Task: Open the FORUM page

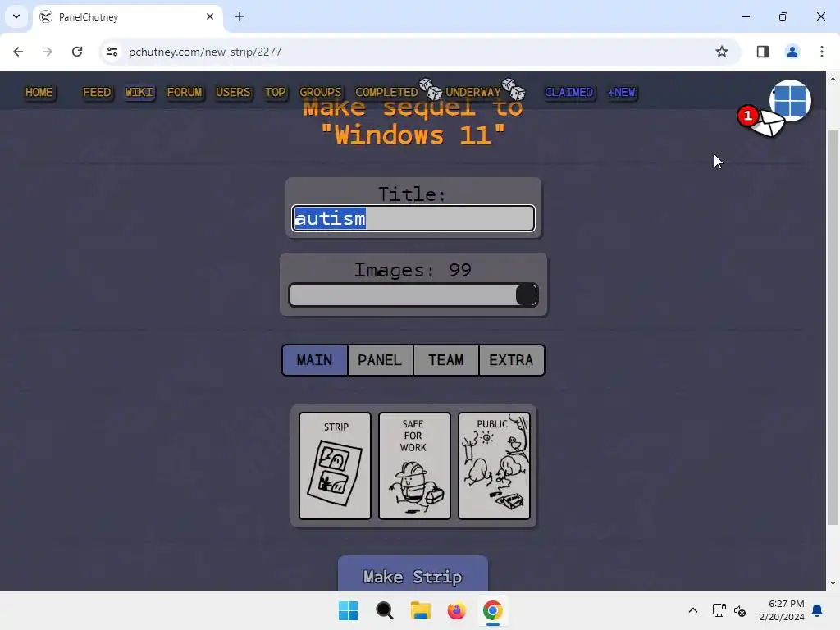Action: 185,92
